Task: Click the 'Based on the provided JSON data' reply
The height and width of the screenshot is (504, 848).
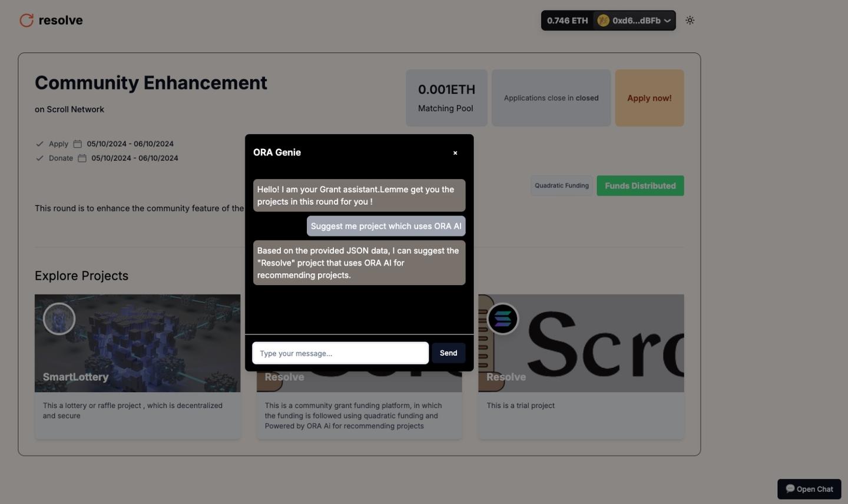Action: pyautogui.click(x=359, y=263)
